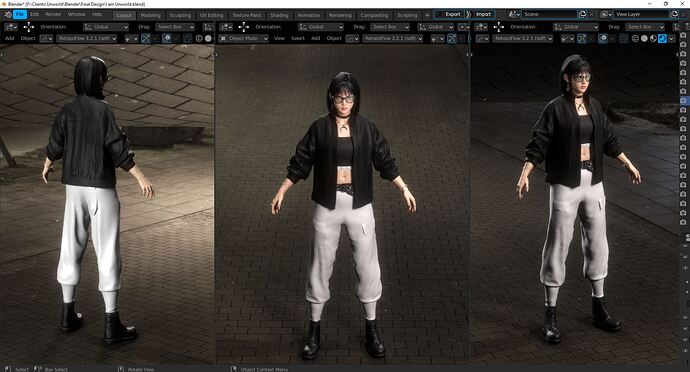Switch to the Scripting workspace tab
This screenshot has height=372, width=690.
click(407, 15)
